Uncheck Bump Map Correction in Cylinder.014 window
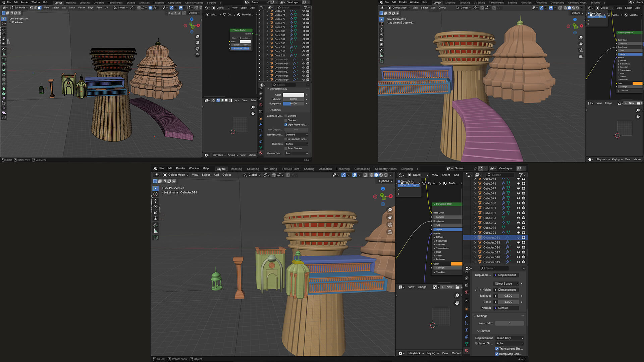 [x=497, y=354]
